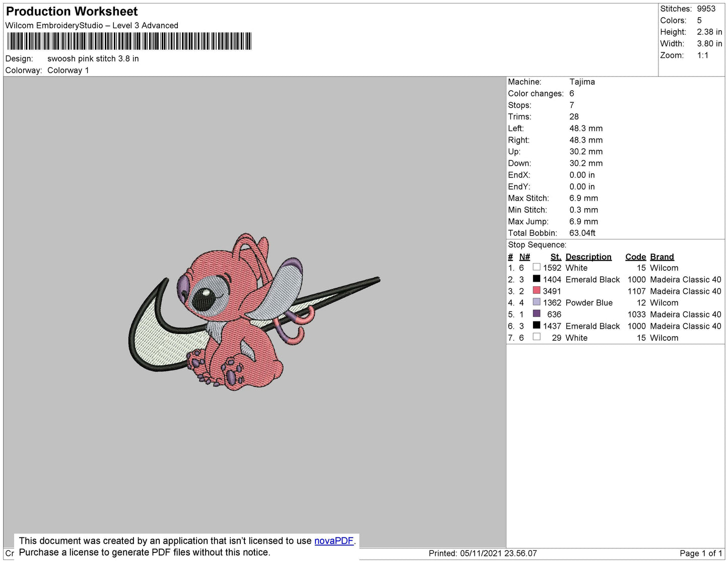Click the Min Stitch value 0.3 mm

tap(583, 210)
